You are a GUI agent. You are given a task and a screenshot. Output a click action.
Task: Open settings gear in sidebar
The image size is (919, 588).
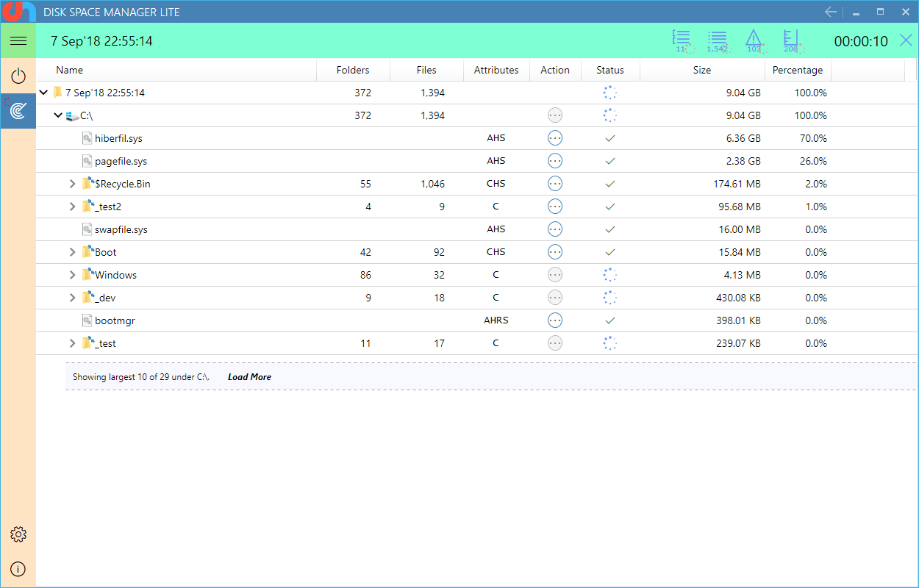[x=18, y=534]
